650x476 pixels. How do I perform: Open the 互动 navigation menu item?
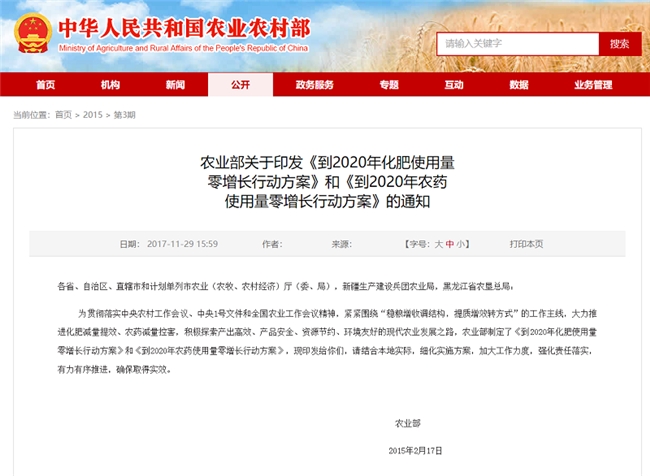454,85
